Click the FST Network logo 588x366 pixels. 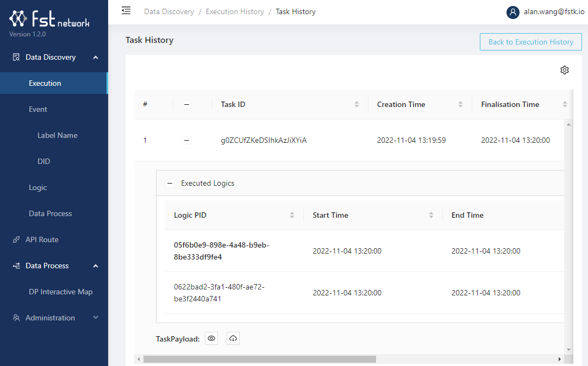tap(49, 20)
